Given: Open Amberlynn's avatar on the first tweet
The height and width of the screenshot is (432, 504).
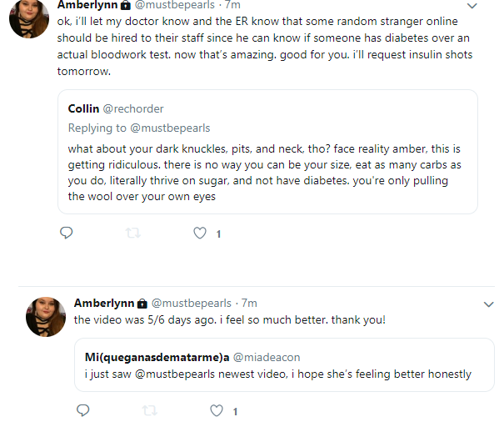Looking at the screenshot, I should [x=29, y=18].
